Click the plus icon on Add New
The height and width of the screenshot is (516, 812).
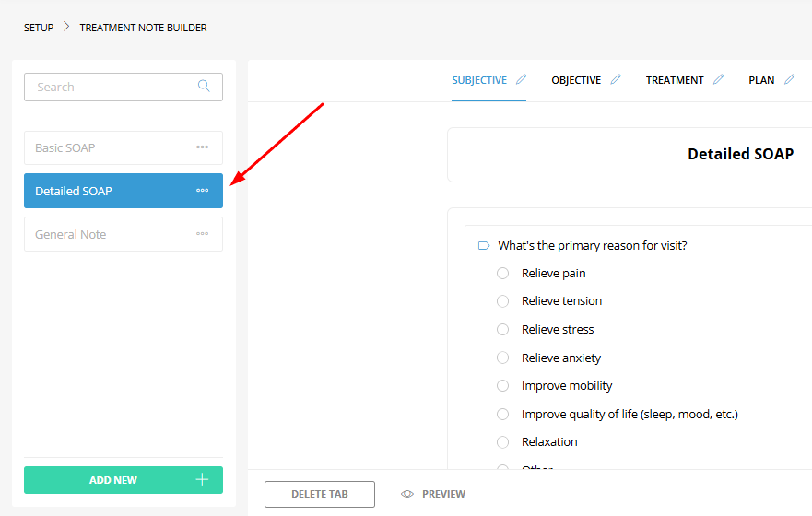(203, 480)
